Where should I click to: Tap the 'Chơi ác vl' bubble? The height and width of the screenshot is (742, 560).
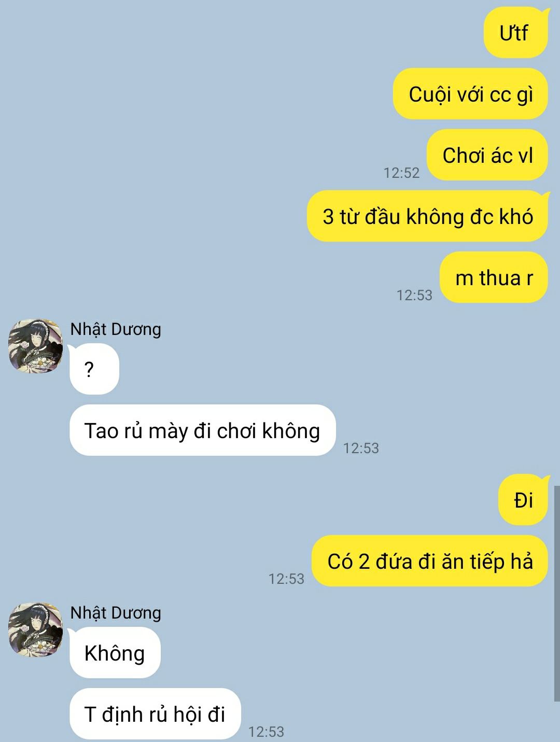[x=487, y=155]
